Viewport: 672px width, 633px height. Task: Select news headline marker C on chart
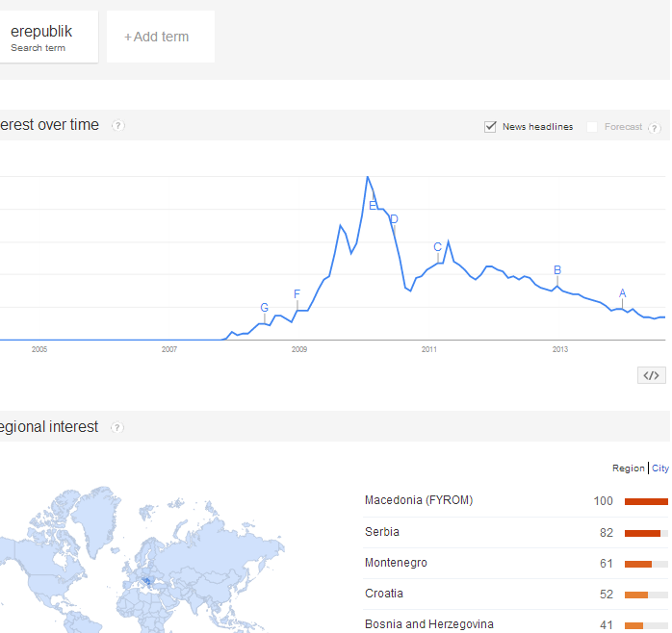[437, 247]
